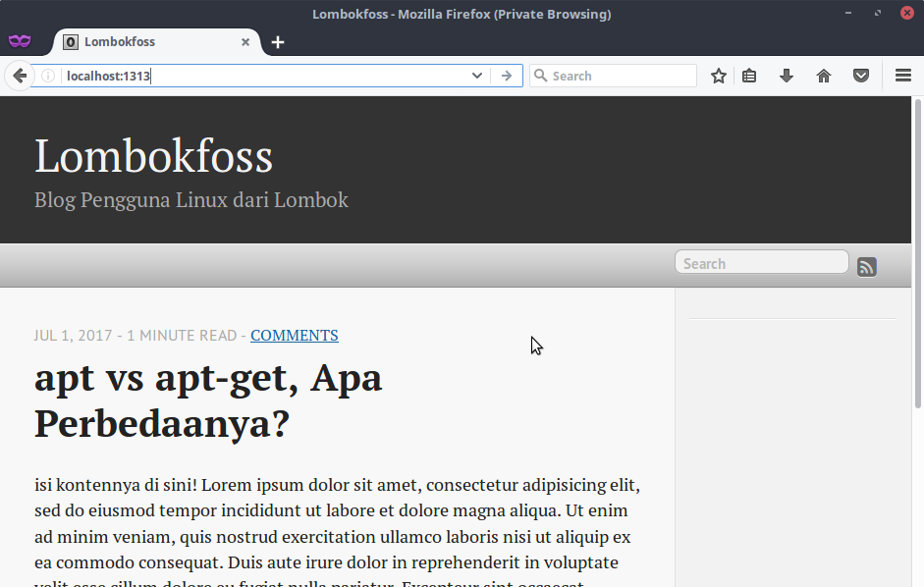This screenshot has height=587, width=924.
Task: Click the blog's search input field
Action: pos(761,262)
